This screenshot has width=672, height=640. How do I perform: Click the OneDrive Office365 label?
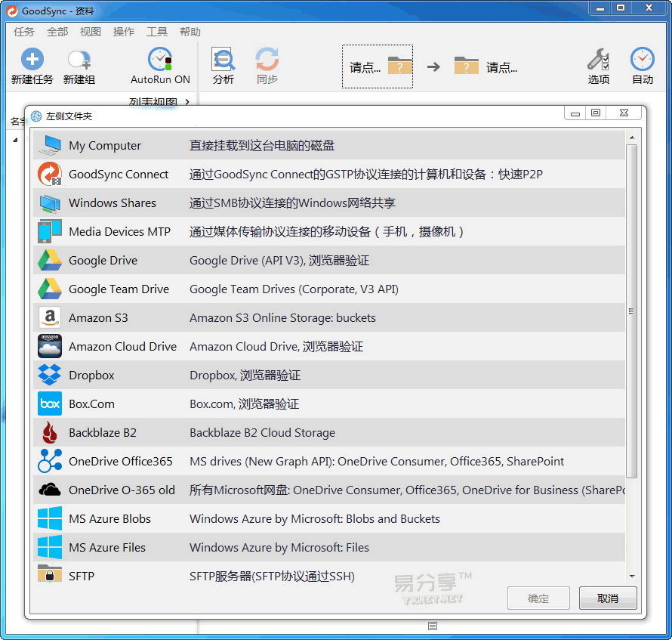(120, 462)
